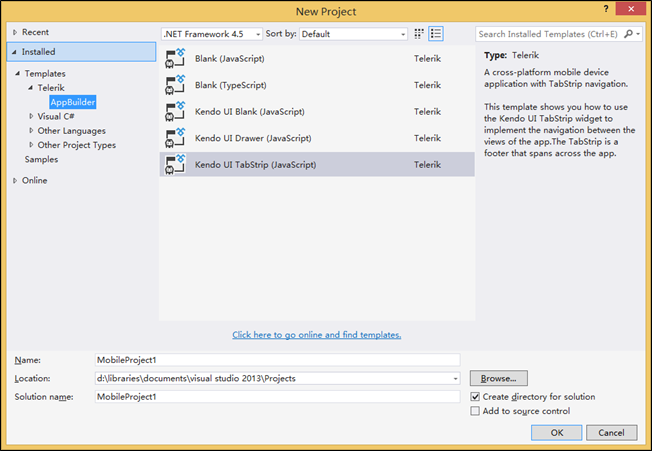652x451 pixels.
Task: Click the Blank (JavaScript) template icon
Action: coord(175,59)
